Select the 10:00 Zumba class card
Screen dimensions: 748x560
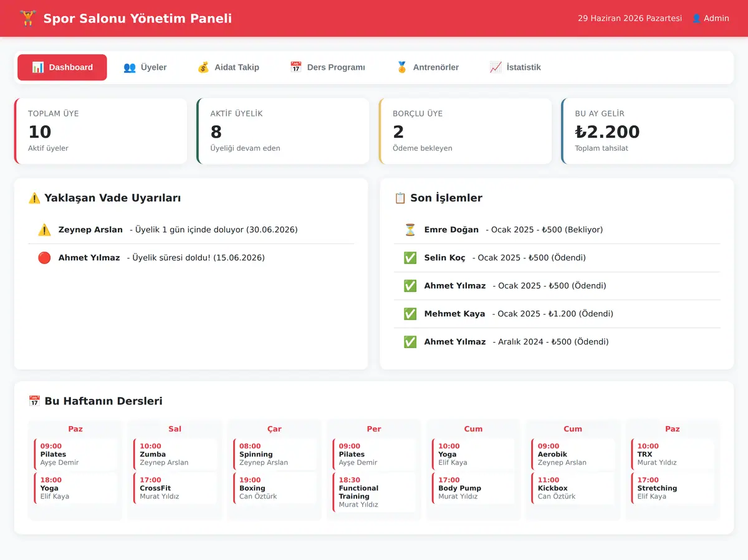[x=175, y=454]
